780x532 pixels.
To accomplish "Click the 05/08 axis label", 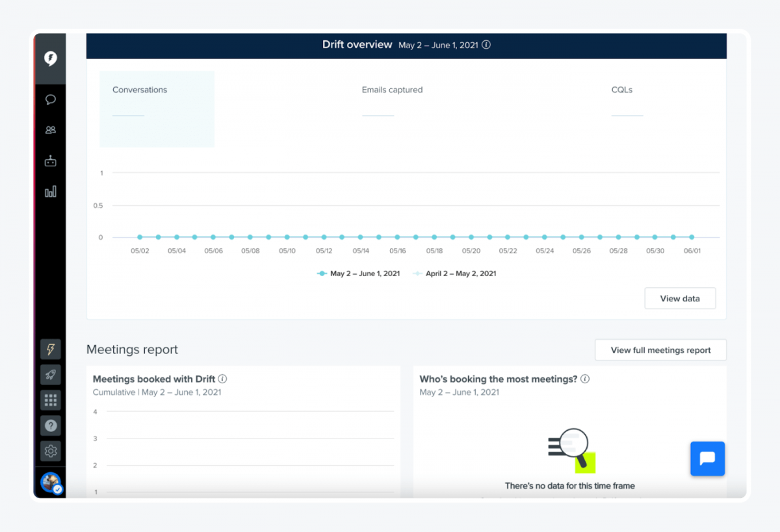I will [x=250, y=251].
